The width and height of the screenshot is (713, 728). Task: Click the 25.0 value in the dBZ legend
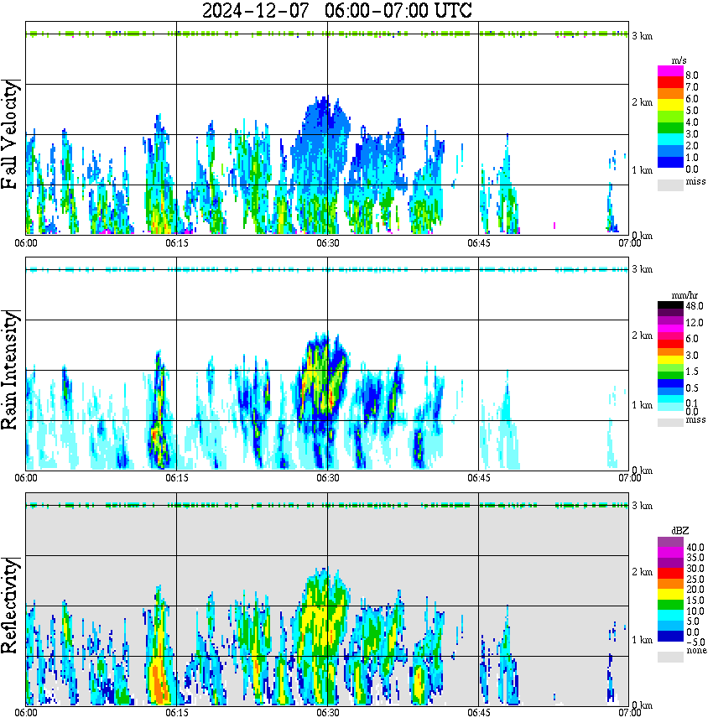[695, 579]
